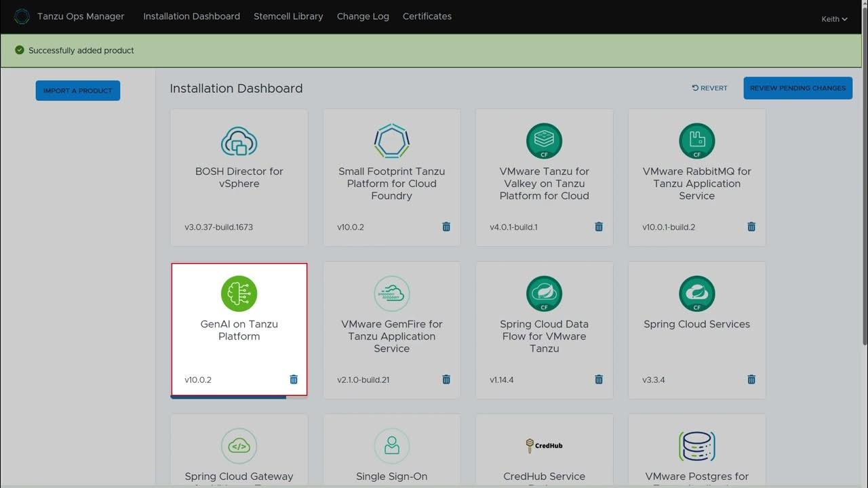Remove the VMware GemFire product via trash icon

coord(446,380)
